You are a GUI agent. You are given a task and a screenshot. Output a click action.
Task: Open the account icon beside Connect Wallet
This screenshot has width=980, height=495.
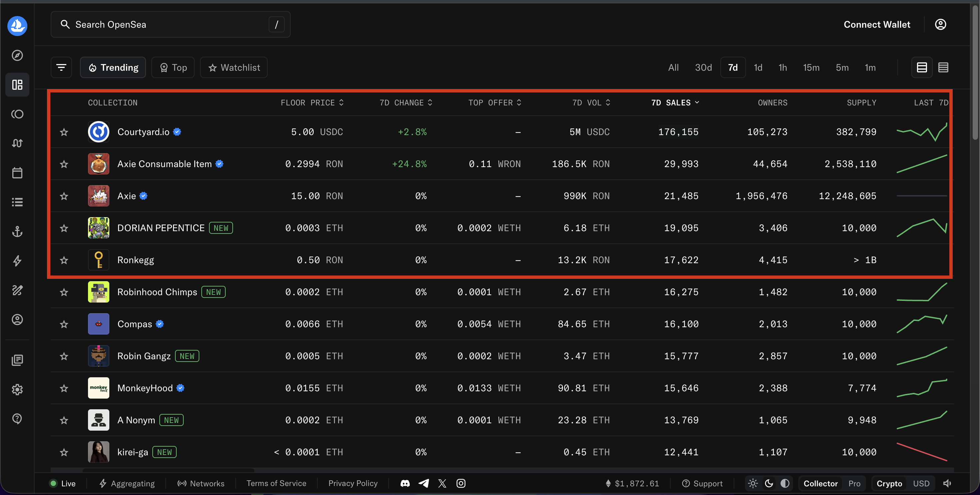[x=940, y=24]
